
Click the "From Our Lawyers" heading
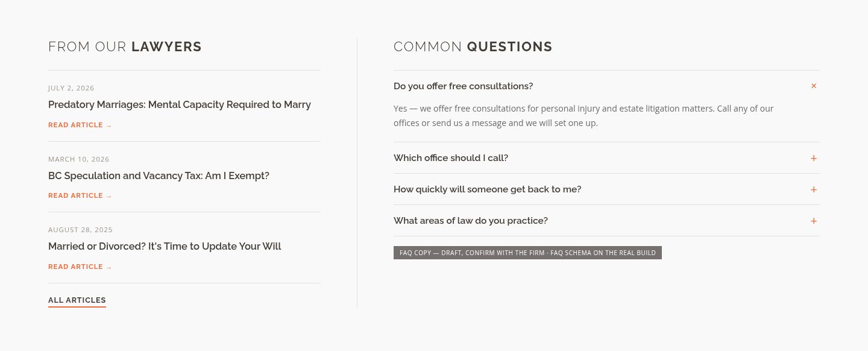click(125, 46)
